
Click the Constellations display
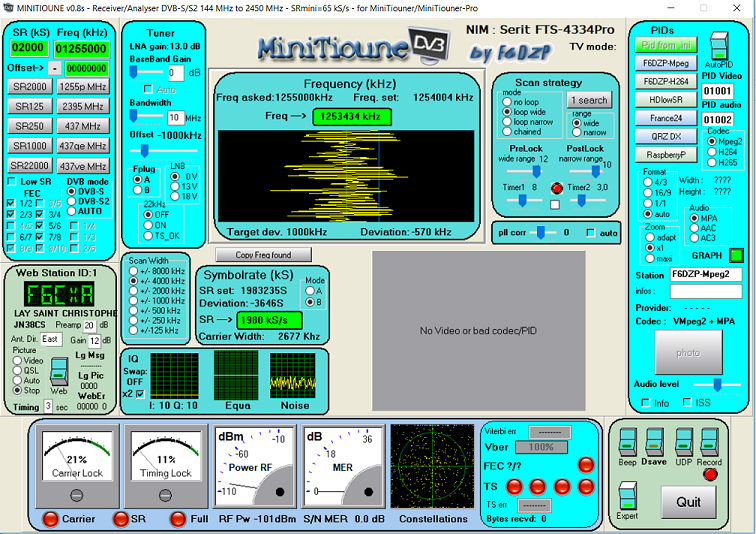click(432, 466)
